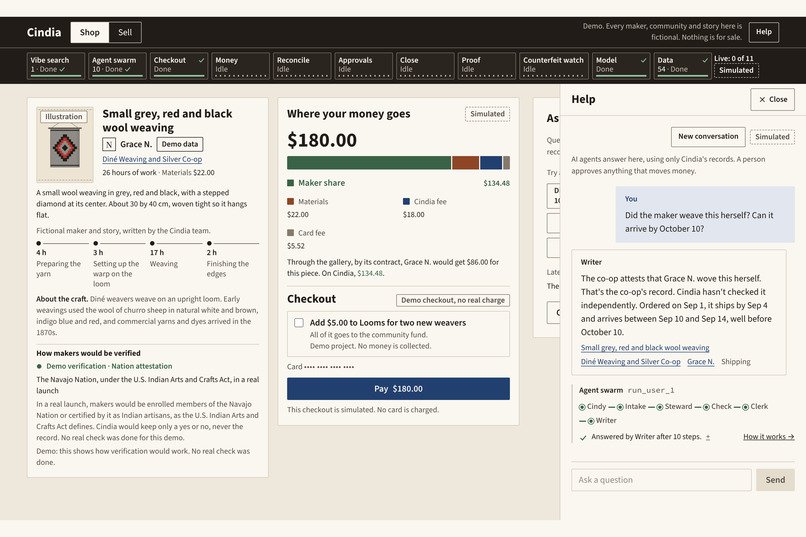
Task: Click the Intake agent node
Action: pos(631,406)
